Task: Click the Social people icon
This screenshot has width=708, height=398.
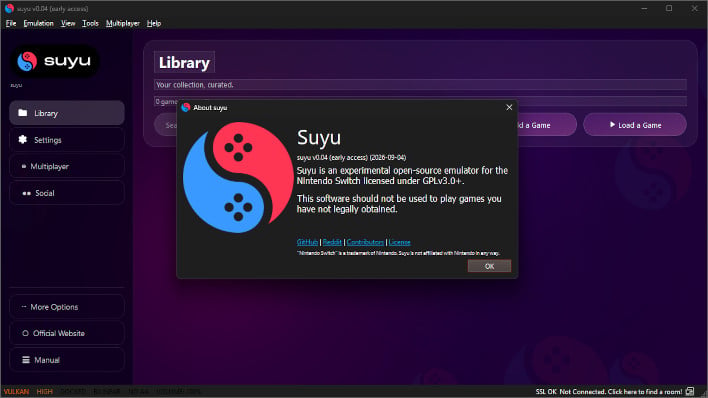Action: click(x=27, y=193)
